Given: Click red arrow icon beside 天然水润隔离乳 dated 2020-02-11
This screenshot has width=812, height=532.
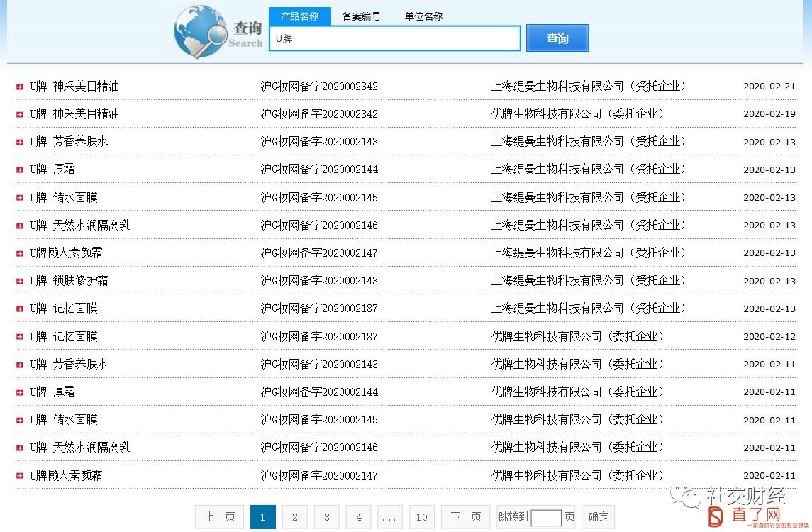Looking at the screenshot, I should pyautogui.click(x=20, y=448).
